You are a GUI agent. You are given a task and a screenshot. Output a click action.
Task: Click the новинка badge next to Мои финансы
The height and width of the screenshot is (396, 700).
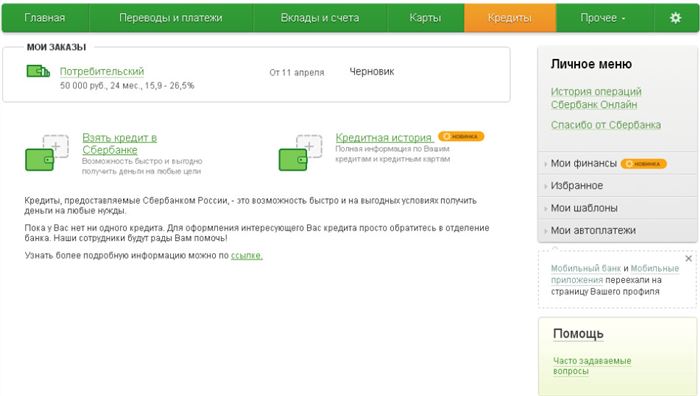643,164
